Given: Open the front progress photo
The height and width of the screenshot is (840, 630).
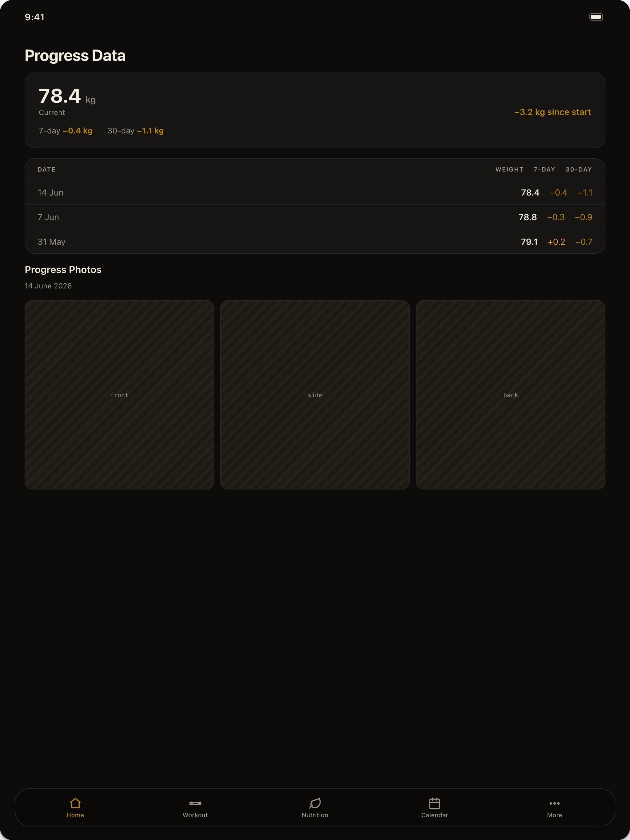Looking at the screenshot, I should 119,394.
